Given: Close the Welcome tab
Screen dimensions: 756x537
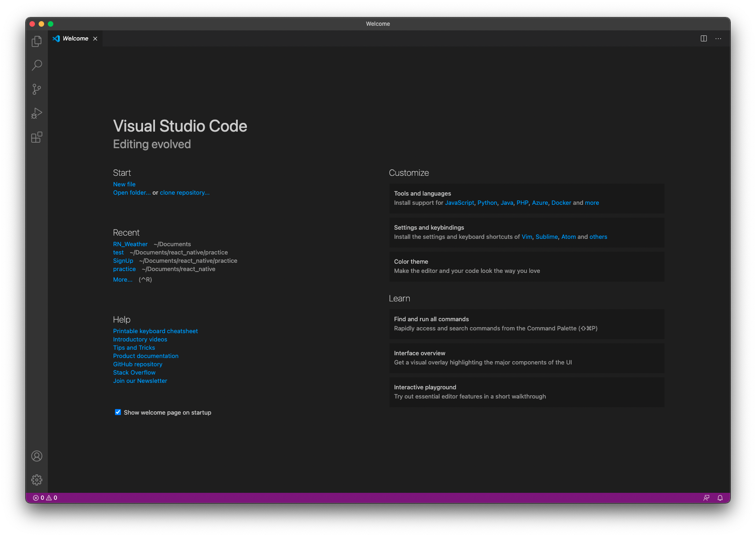Looking at the screenshot, I should click(95, 39).
